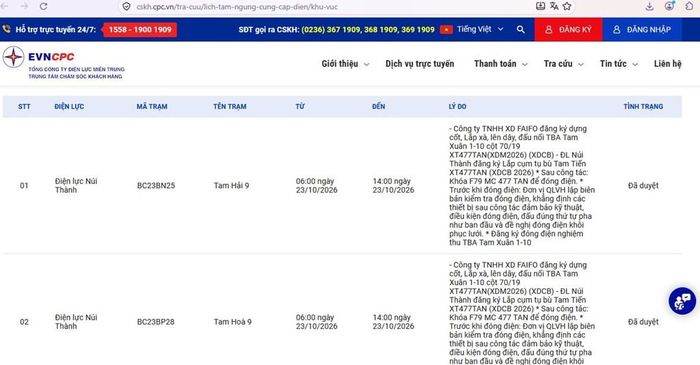The height and width of the screenshot is (365, 700).
Task: Click the EVNCPC logo
Action: pos(63,63)
